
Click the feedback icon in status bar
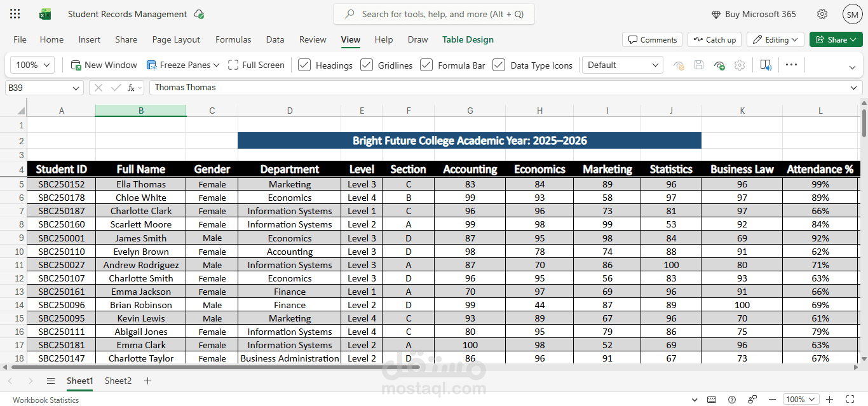click(x=752, y=400)
